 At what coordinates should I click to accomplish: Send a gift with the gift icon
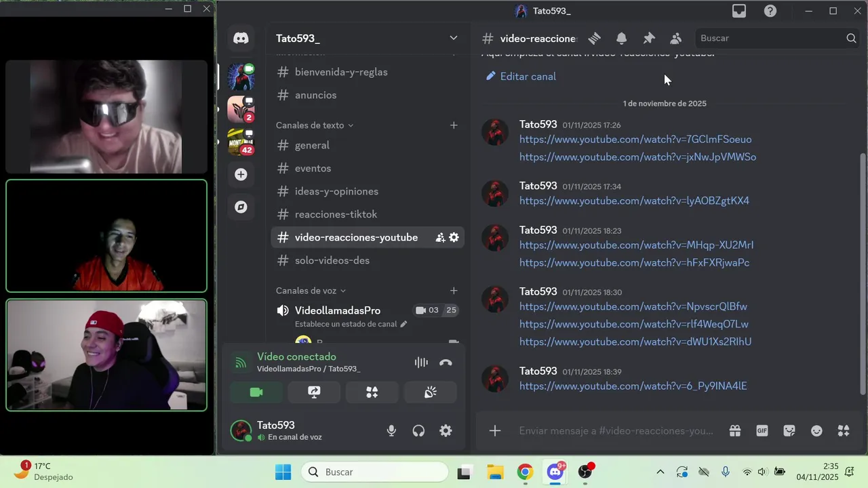[x=735, y=431]
